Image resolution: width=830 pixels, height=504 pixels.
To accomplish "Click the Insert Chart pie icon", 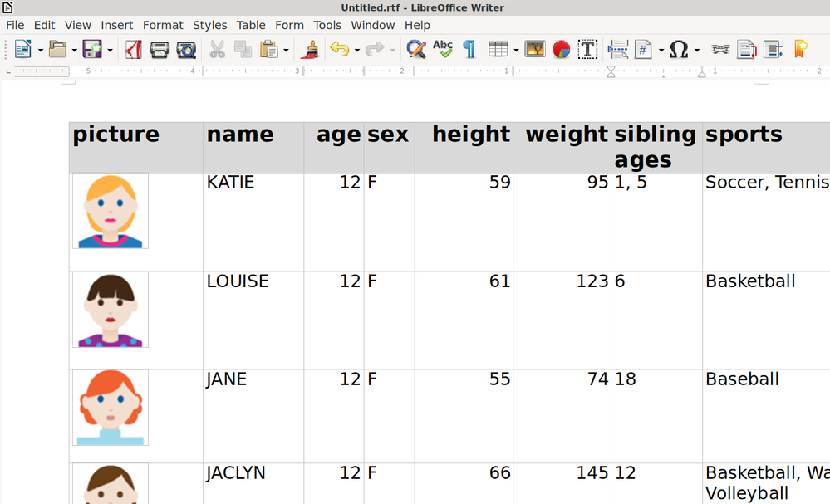I will tap(561, 50).
